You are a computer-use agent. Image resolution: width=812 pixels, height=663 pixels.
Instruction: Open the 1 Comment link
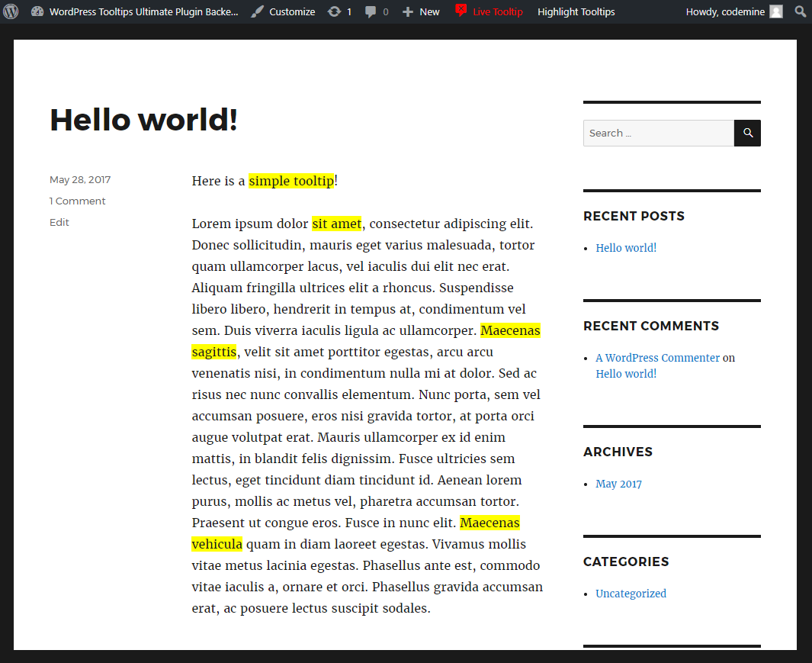coord(77,201)
